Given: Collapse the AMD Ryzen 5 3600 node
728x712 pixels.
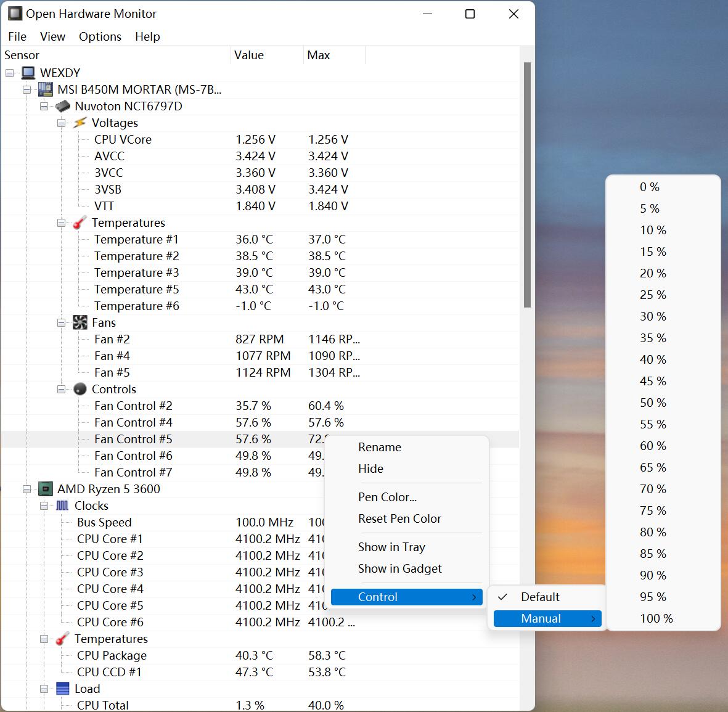Looking at the screenshot, I should click(x=27, y=489).
